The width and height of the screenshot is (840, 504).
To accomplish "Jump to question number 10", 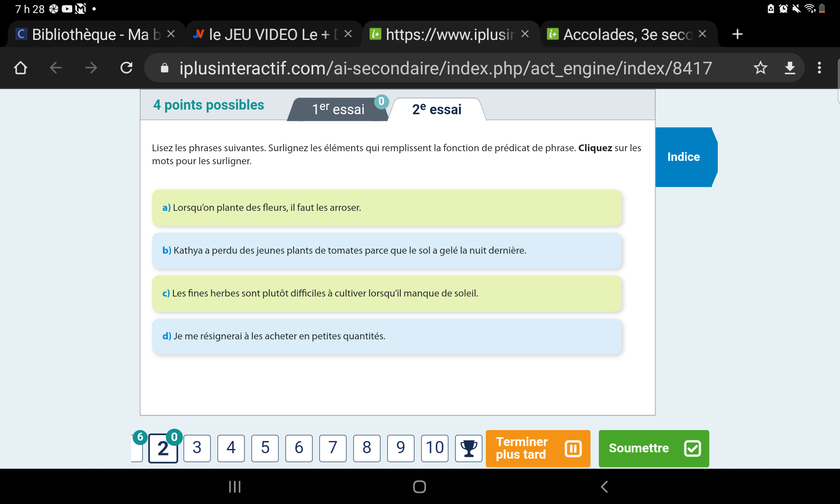I will click(x=435, y=448).
